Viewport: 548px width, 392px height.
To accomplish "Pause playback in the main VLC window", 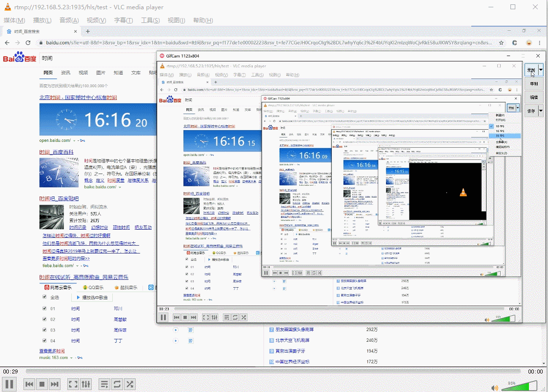I will tap(9, 384).
